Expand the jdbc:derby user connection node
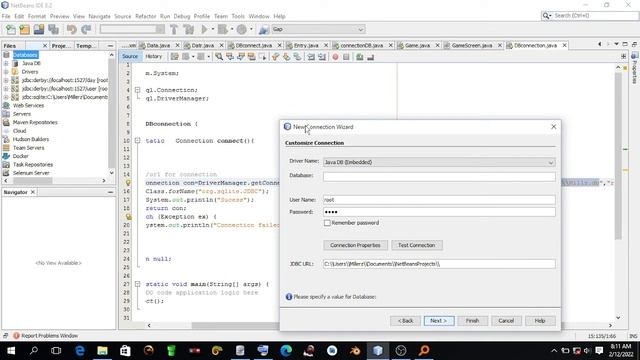 click(6, 89)
